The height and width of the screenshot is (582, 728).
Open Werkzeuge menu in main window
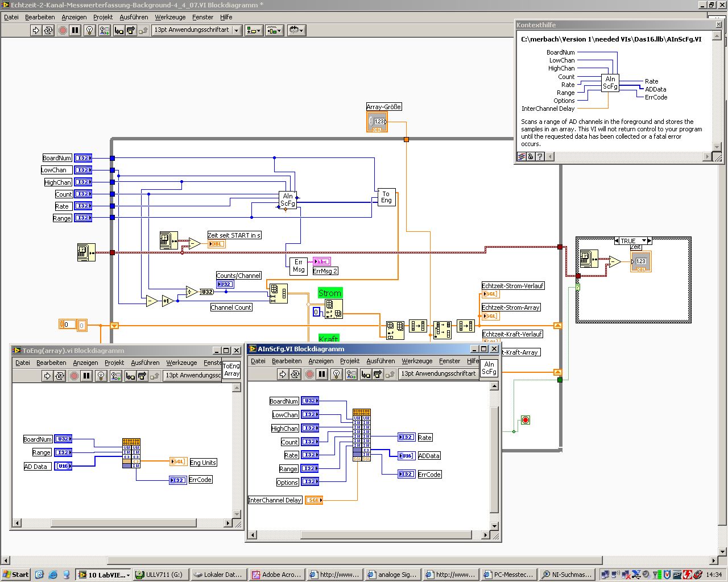pyautogui.click(x=168, y=17)
